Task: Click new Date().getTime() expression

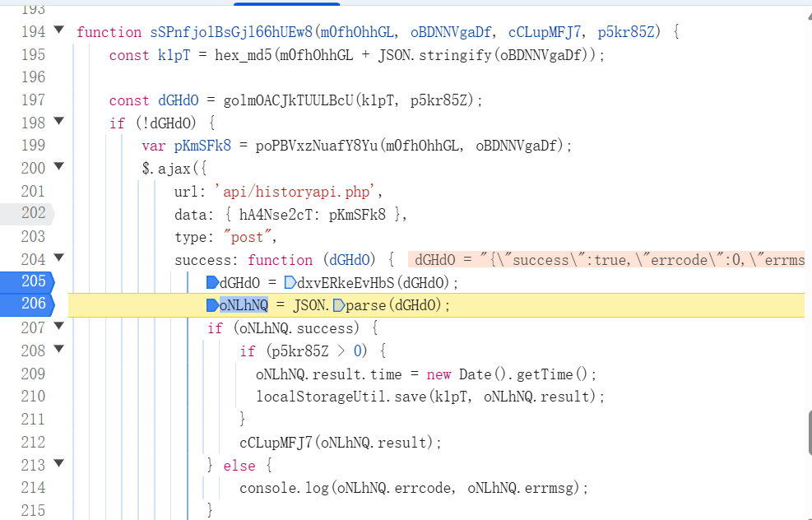Action: tap(507, 374)
